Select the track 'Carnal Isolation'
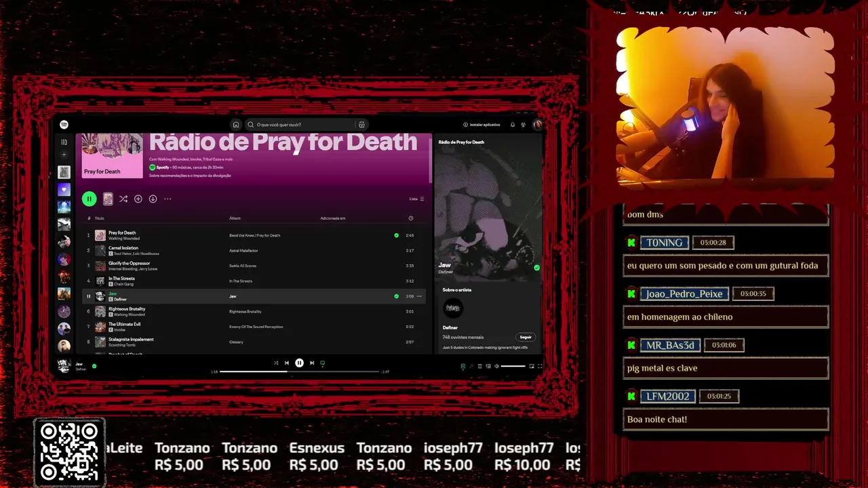This screenshot has width=868, height=488. [123, 248]
